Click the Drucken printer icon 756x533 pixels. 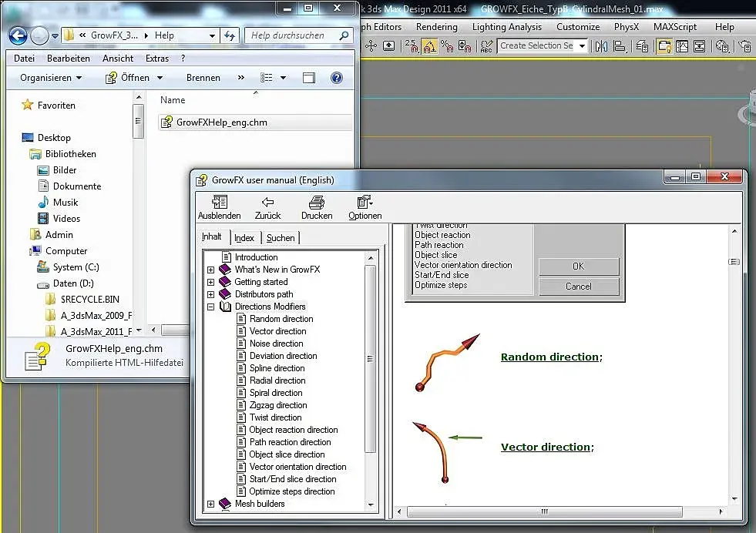click(x=316, y=203)
